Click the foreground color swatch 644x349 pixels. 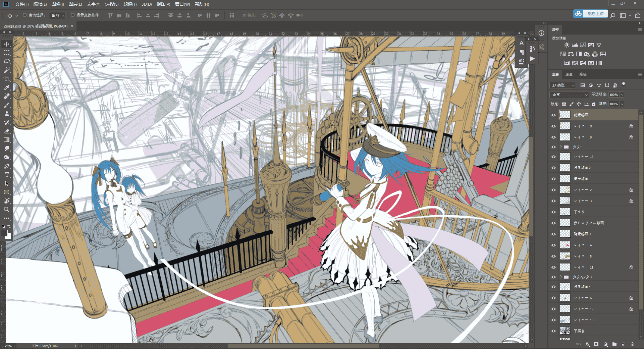(5, 233)
